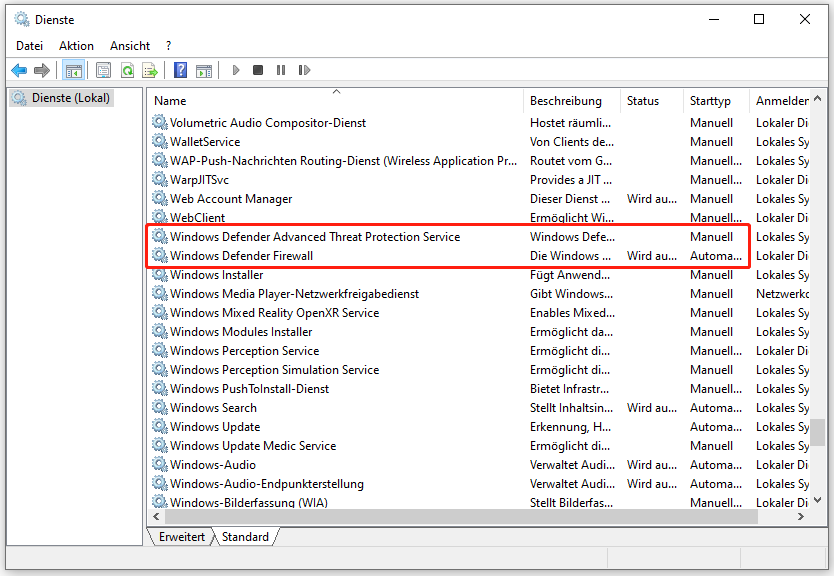Click the blue Help icon in toolbar
The image size is (834, 576).
(x=180, y=70)
